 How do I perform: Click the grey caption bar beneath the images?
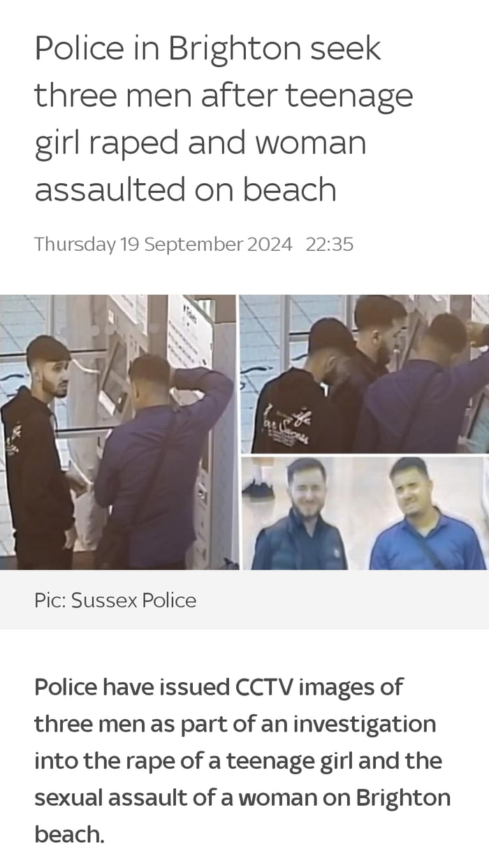(x=245, y=600)
